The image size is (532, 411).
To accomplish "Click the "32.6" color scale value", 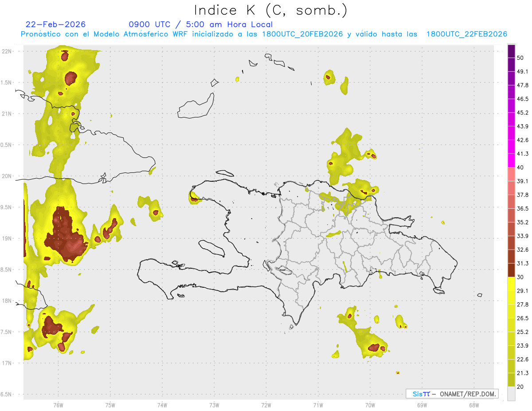I will pyautogui.click(x=523, y=250).
